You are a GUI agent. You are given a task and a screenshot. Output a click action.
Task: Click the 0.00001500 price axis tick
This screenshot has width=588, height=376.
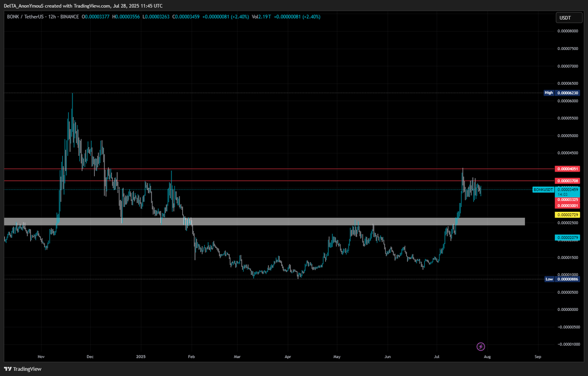click(568, 257)
